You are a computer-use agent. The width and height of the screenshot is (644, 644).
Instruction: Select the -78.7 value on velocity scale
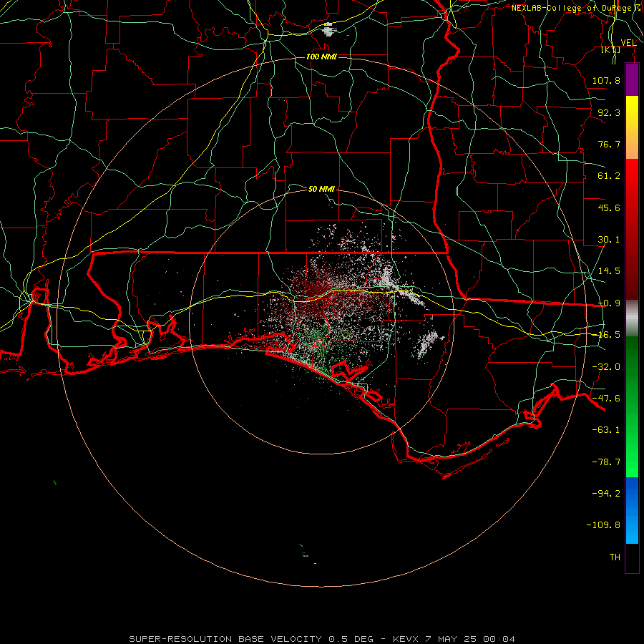606,462
